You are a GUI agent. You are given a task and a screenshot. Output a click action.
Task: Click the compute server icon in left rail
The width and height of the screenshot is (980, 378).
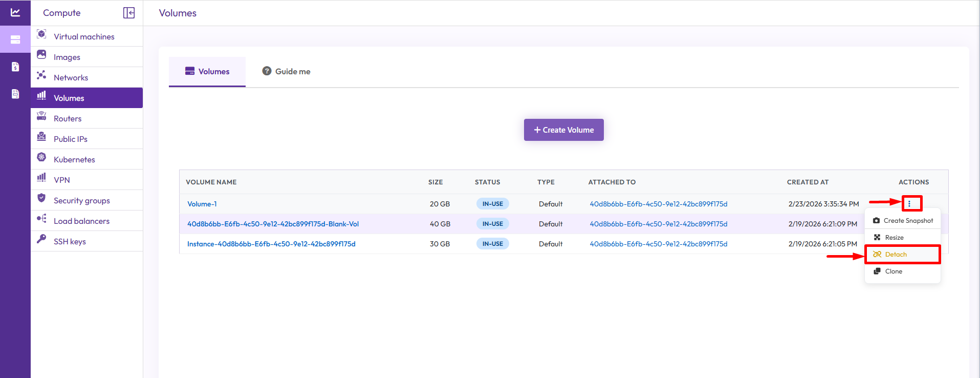click(15, 39)
